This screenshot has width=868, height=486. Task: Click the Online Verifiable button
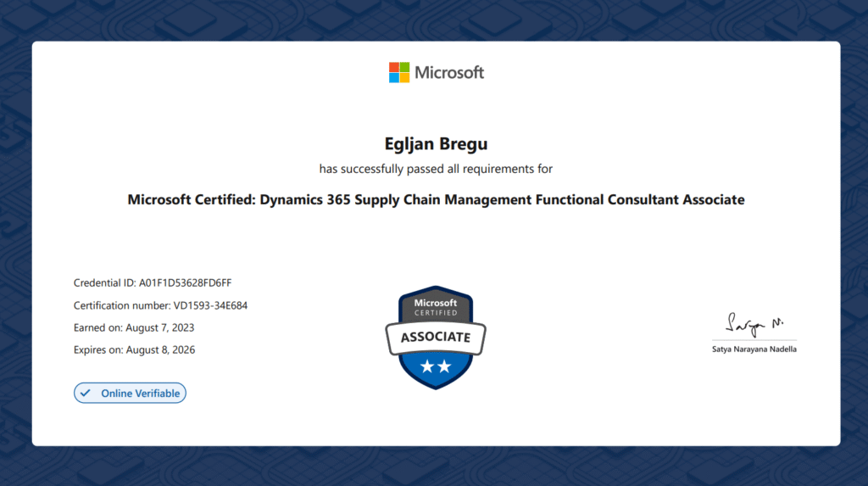(x=130, y=393)
